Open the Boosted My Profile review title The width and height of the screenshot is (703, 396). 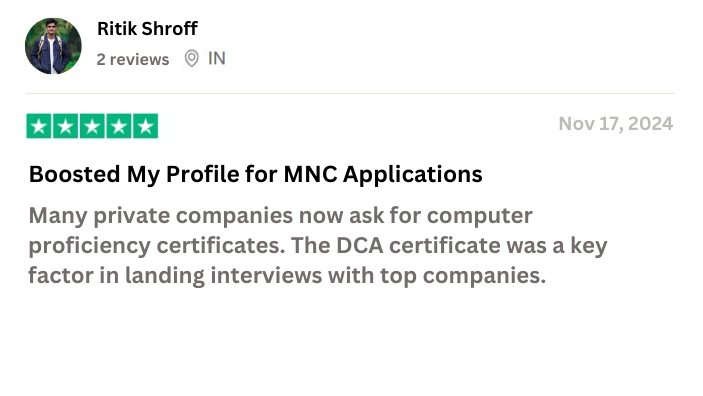point(256,174)
